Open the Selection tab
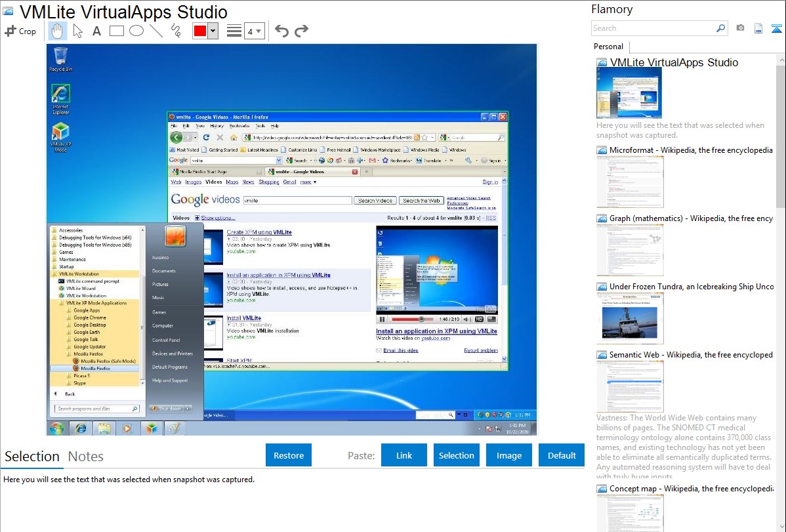 point(32,457)
